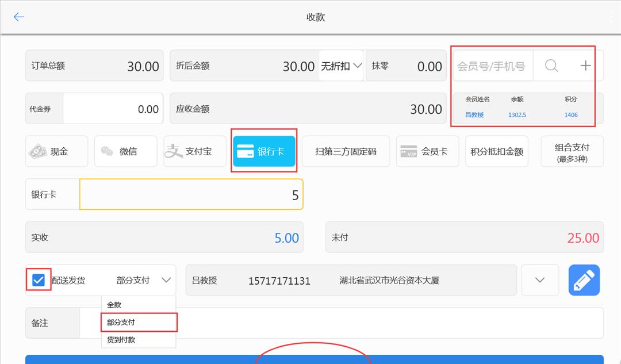
Task: Click the 收款 page title
Action: pos(316,17)
